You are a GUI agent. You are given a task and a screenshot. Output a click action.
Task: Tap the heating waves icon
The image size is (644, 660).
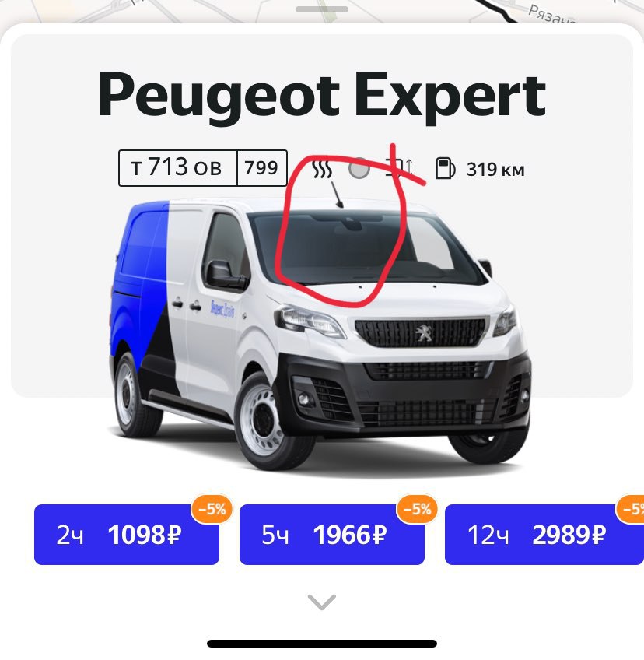pyautogui.click(x=322, y=169)
